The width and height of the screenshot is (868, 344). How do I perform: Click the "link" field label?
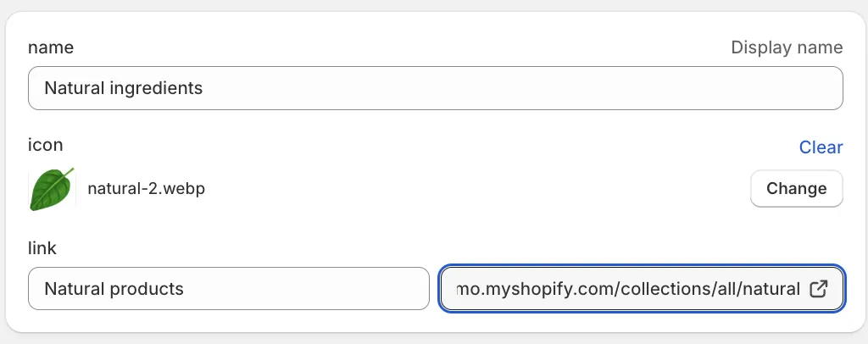[42, 248]
